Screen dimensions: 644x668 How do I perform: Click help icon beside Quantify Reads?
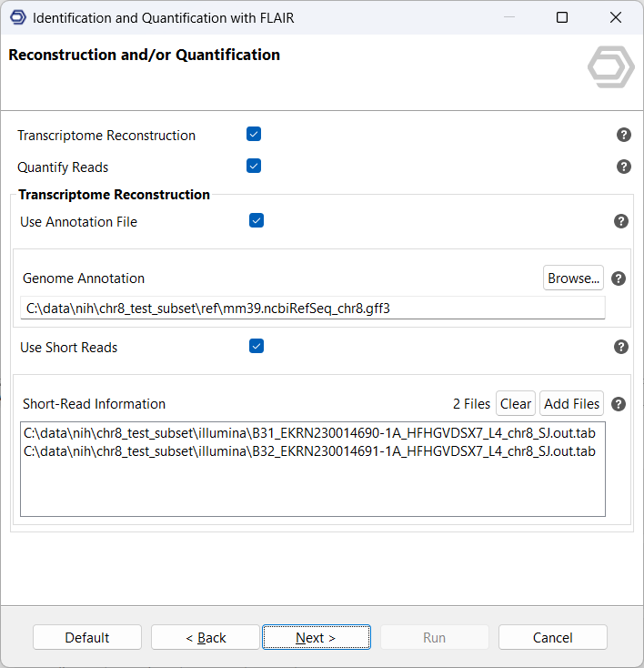coord(624,167)
